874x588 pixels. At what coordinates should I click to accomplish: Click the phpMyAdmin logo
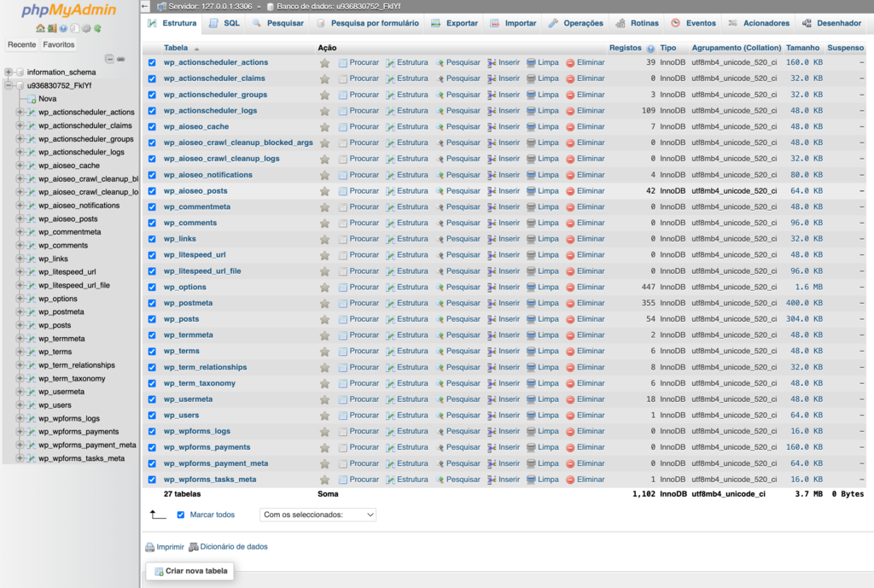point(68,9)
